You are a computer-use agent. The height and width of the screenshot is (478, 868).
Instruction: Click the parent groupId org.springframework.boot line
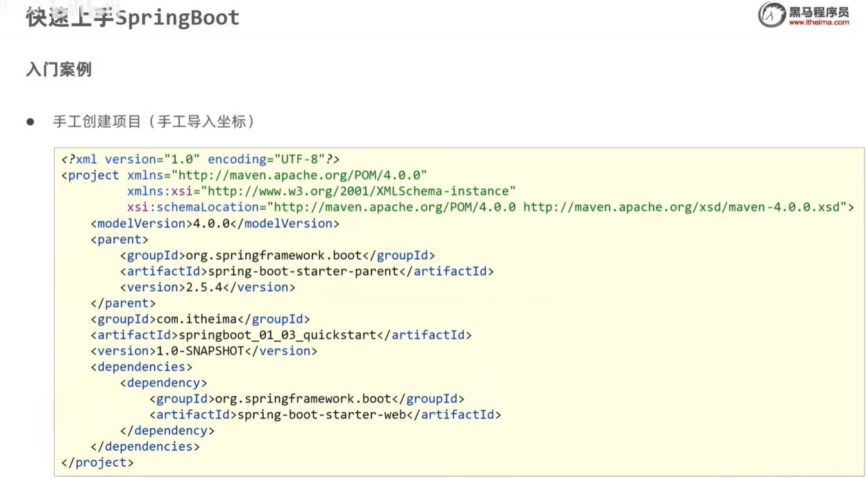pos(278,255)
